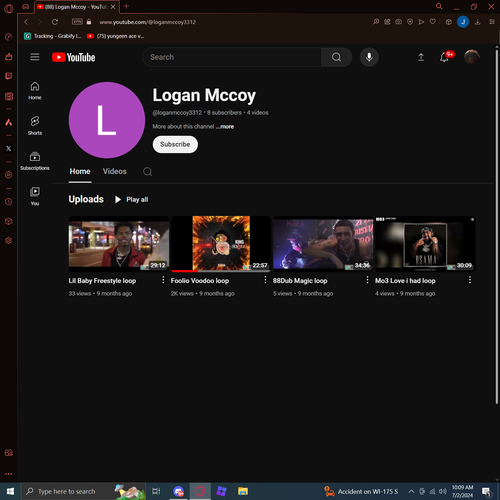The height and width of the screenshot is (500, 500).
Task: Open volume control in system tray
Action: pyautogui.click(x=443, y=491)
